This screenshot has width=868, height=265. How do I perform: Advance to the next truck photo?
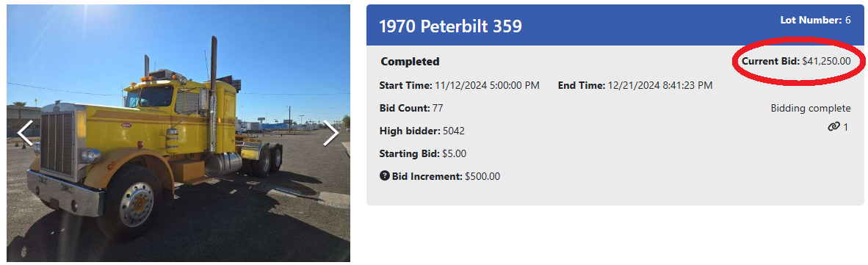pos(331,133)
